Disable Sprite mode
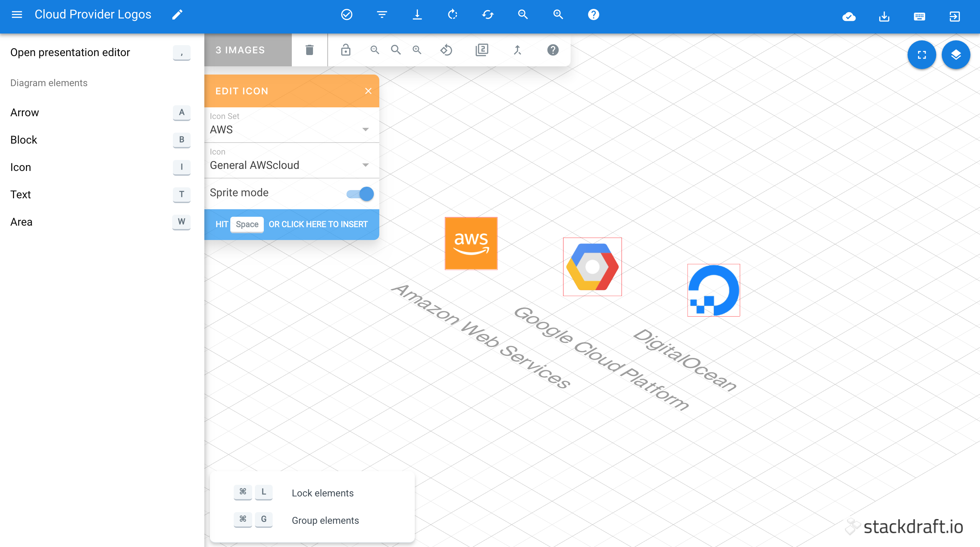The width and height of the screenshot is (980, 547). click(359, 194)
